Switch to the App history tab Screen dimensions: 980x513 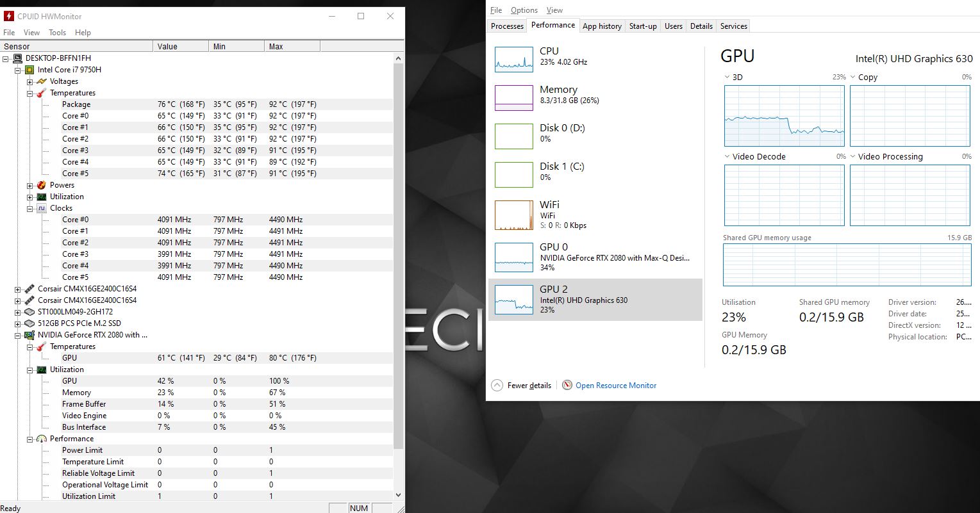coord(602,26)
